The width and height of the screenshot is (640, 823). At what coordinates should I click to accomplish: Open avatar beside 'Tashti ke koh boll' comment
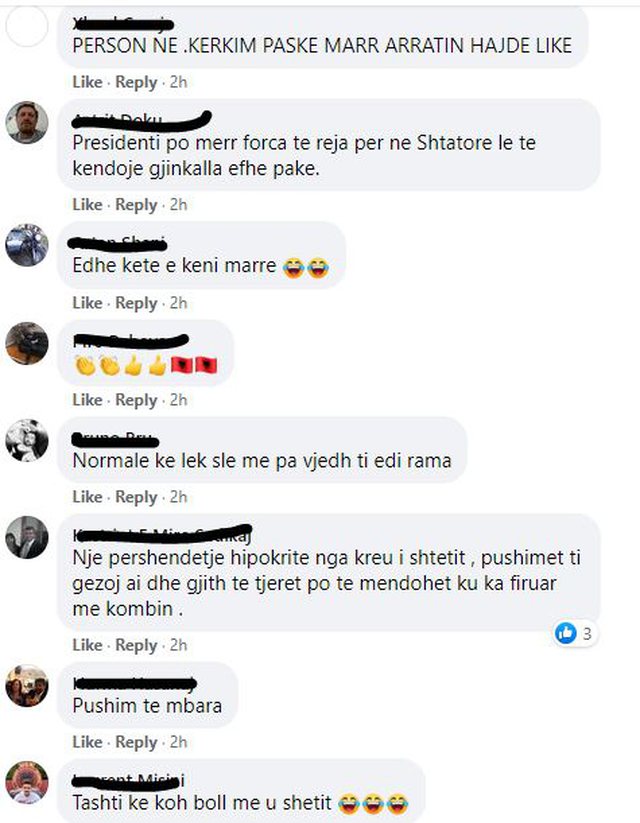click(x=27, y=782)
